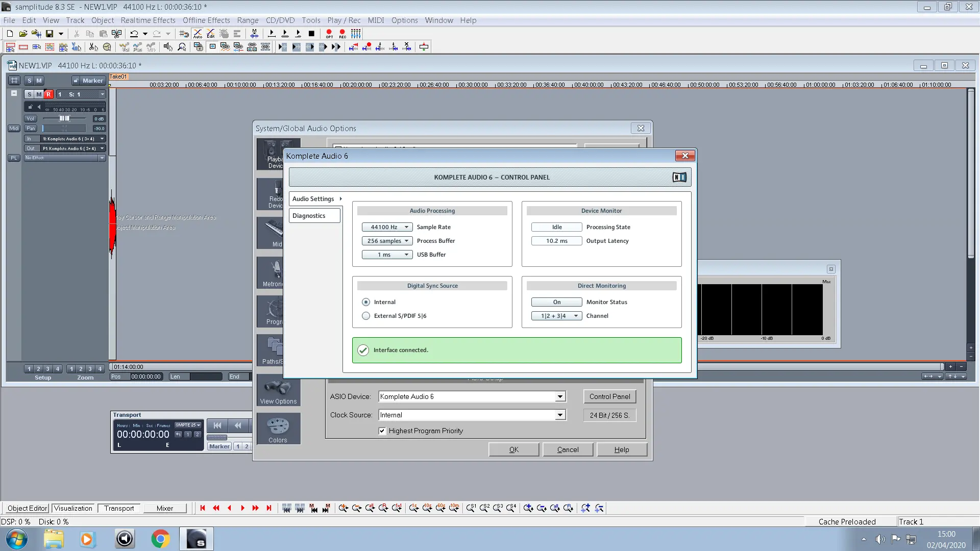Click the Control Panel button

click(x=609, y=396)
